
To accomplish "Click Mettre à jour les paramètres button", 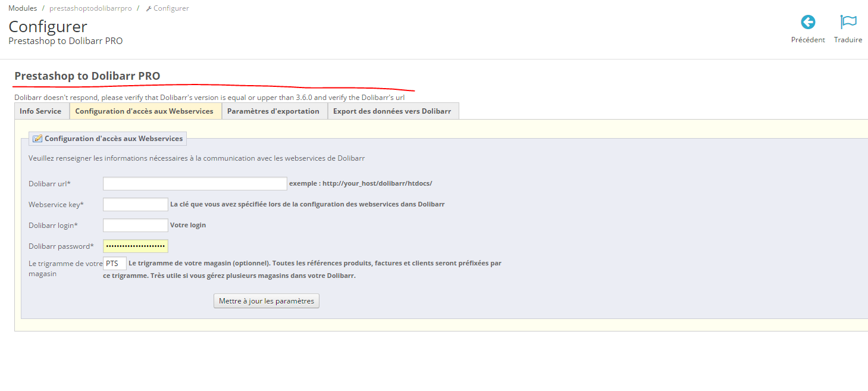I will [x=267, y=301].
